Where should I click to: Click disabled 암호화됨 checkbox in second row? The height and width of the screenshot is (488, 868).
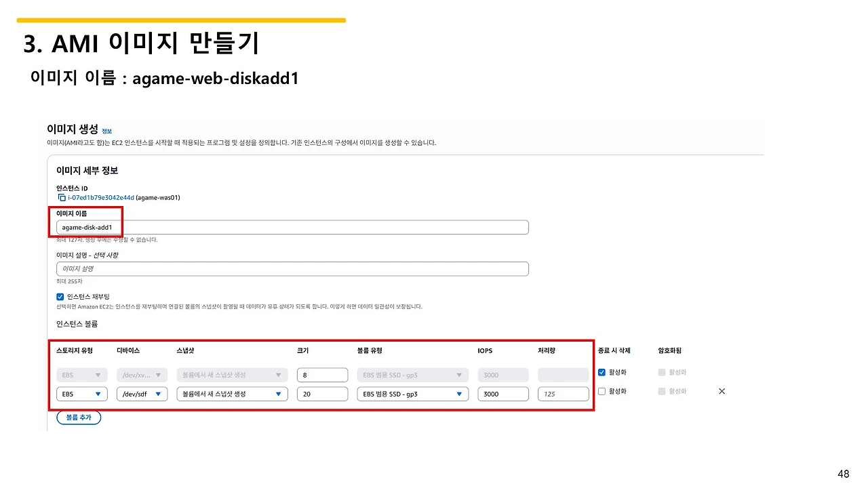pos(662,391)
